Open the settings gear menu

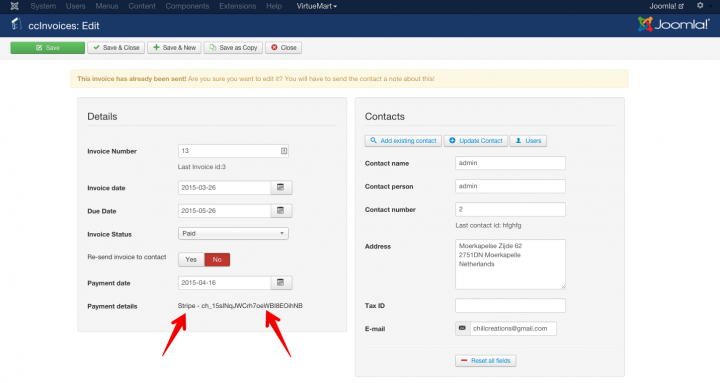[700, 6]
